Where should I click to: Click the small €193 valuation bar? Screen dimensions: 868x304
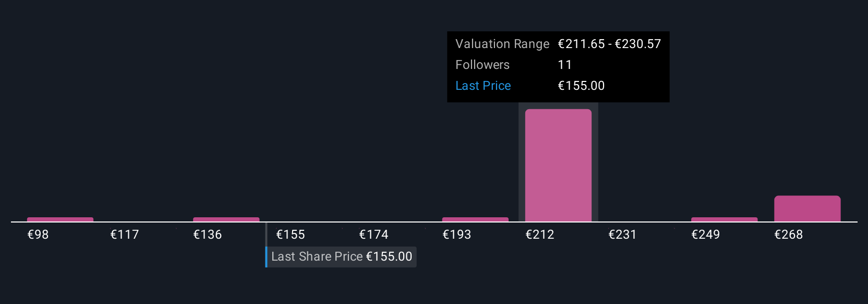tap(475, 219)
